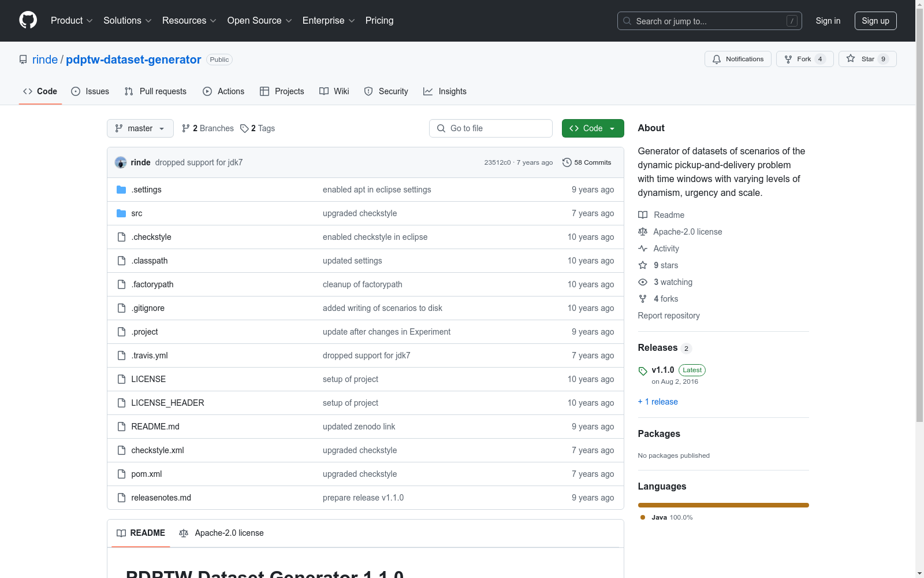The width and height of the screenshot is (924, 578).
Task: Open the Pricing link
Action: 379,20
